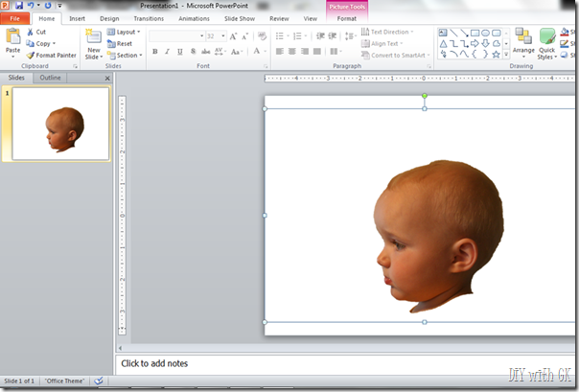The width and height of the screenshot is (579, 392).
Task: Expand the Copy dropdown arrow
Action: pyautogui.click(x=55, y=43)
